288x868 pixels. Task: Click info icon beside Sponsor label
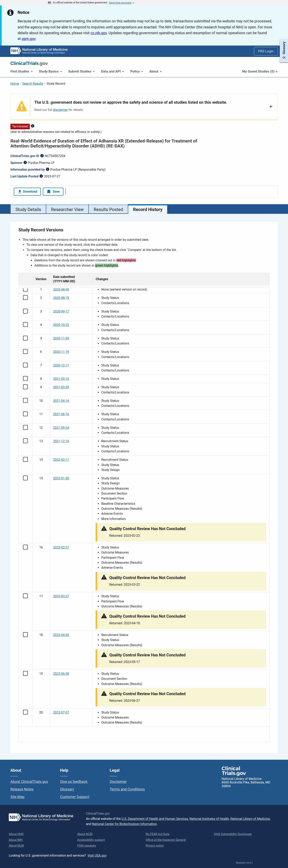25,162
